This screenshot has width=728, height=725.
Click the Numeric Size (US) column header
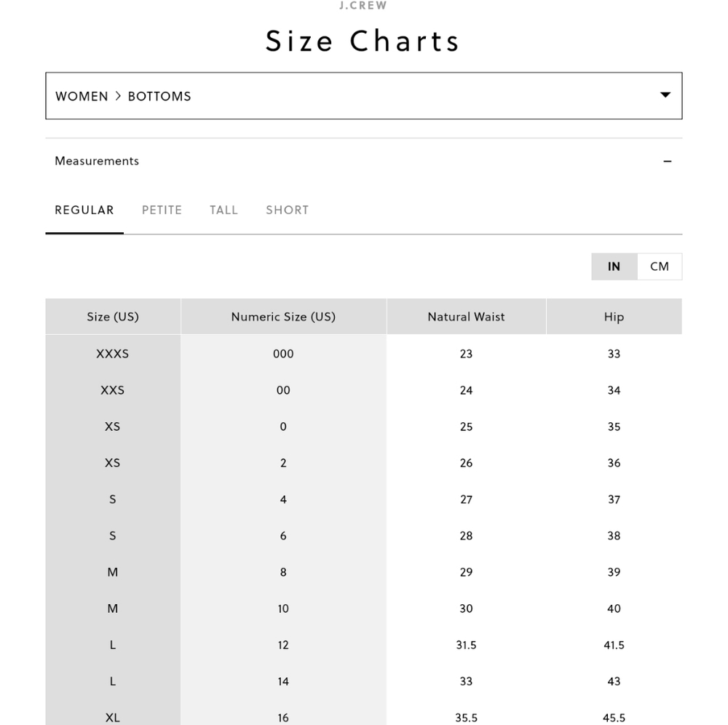(x=283, y=317)
